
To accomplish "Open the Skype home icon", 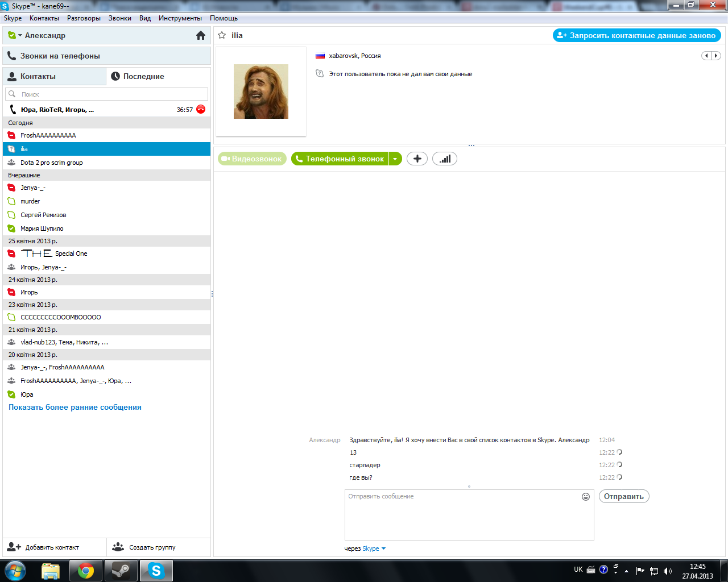I will pos(201,35).
